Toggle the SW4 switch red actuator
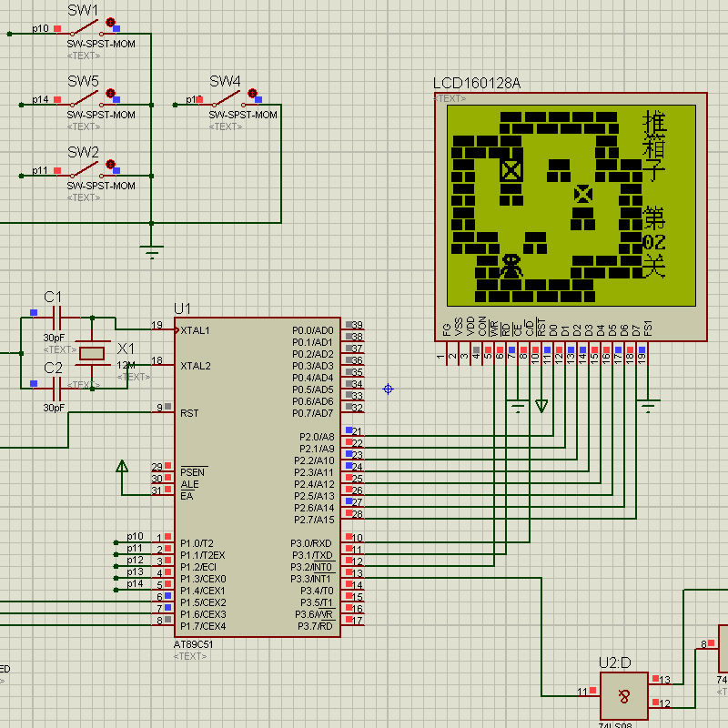Screen dimensions: 728x728 click(252, 93)
